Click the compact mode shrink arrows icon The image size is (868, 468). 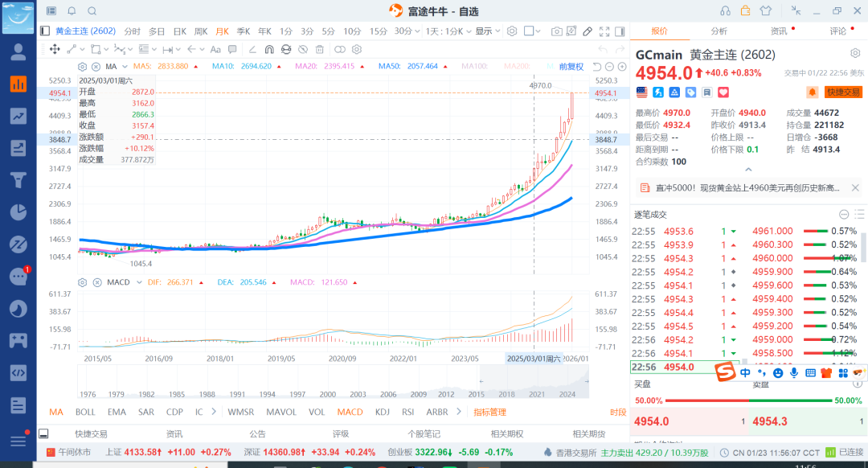(796, 10)
